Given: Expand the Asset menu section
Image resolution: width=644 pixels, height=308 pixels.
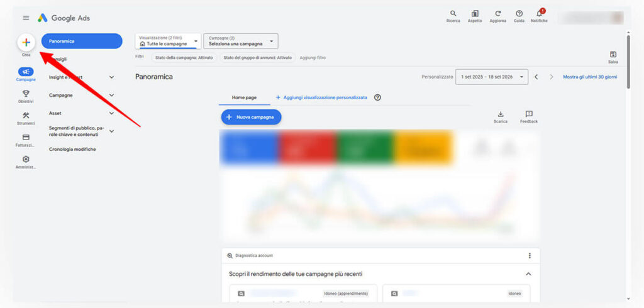Looking at the screenshot, I should pos(111,113).
